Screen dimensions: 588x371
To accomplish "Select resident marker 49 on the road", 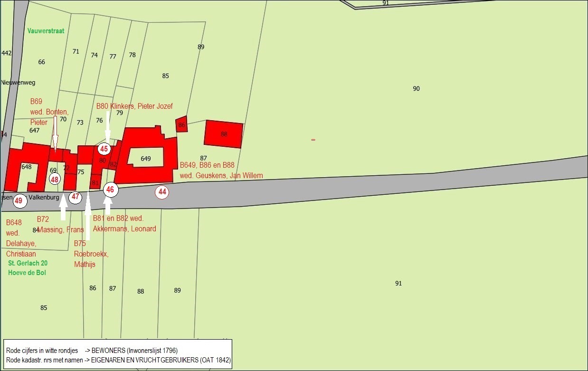I will pos(19,200).
